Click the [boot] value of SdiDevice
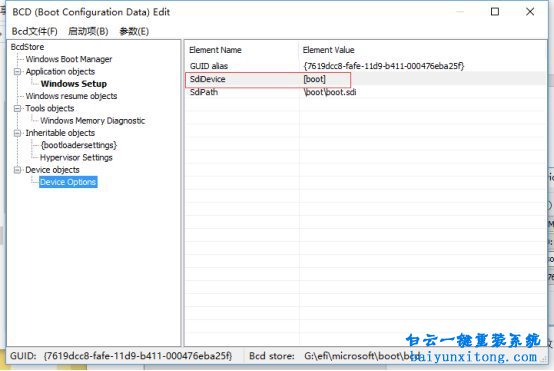This screenshot has height=371, width=554. (x=314, y=79)
